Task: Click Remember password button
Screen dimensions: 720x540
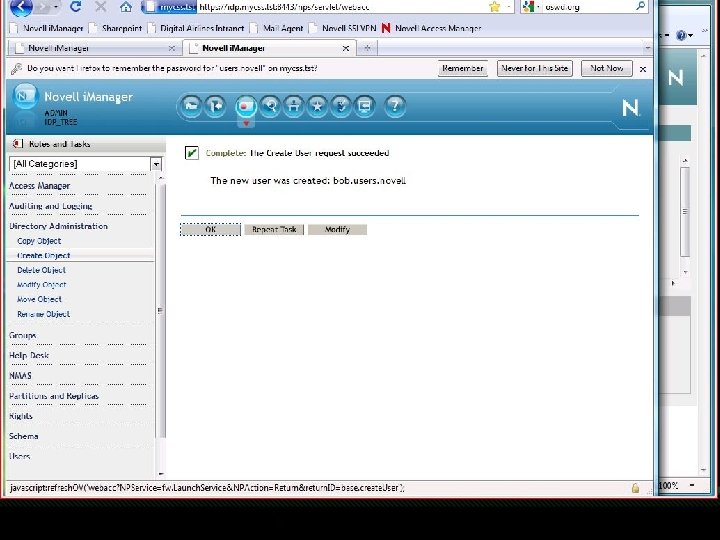Action: click(462, 68)
